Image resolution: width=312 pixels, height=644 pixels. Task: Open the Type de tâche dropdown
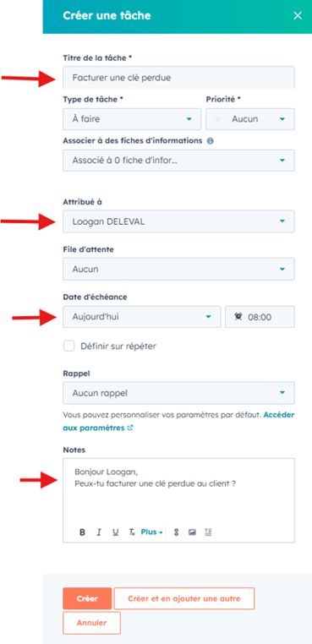(x=132, y=119)
